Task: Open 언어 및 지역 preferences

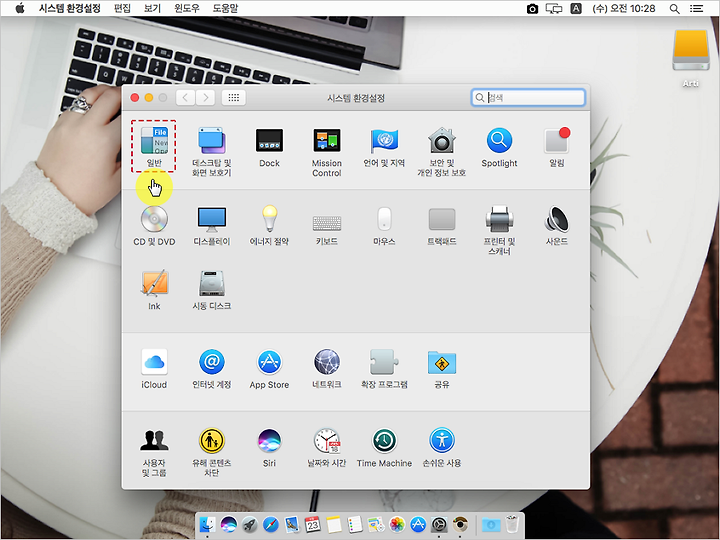Action: [x=384, y=147]
